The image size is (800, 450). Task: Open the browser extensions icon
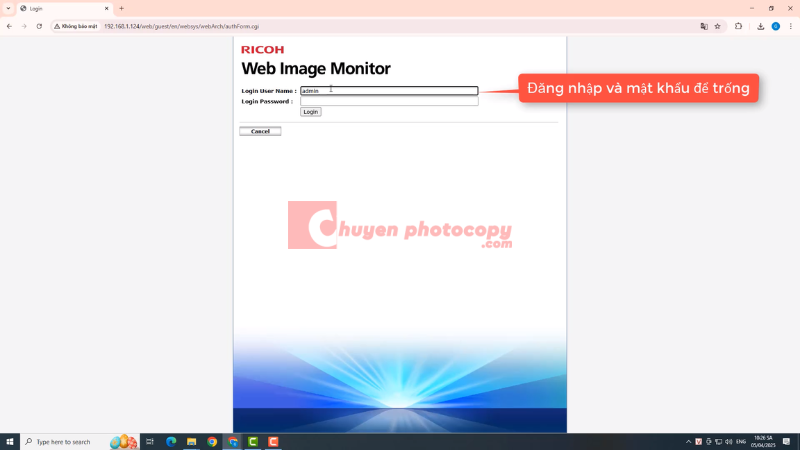click(x=738, y=26)
